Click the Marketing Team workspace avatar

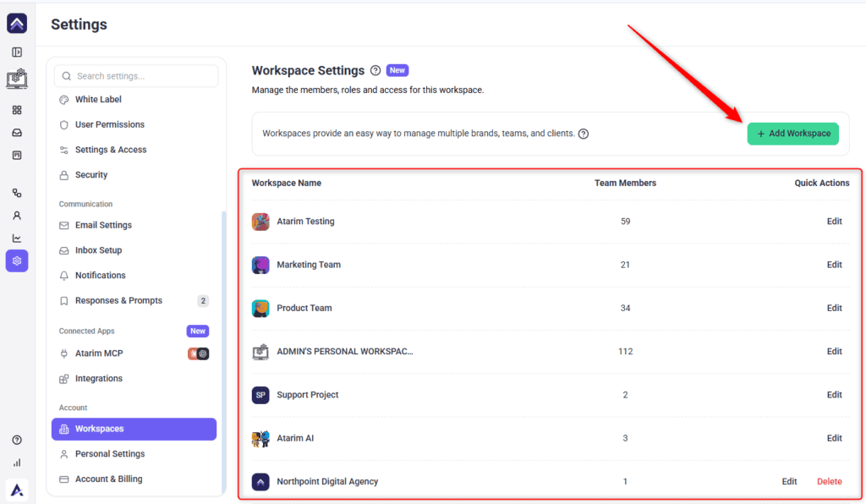pyautogui.click(x=260, y=265)
